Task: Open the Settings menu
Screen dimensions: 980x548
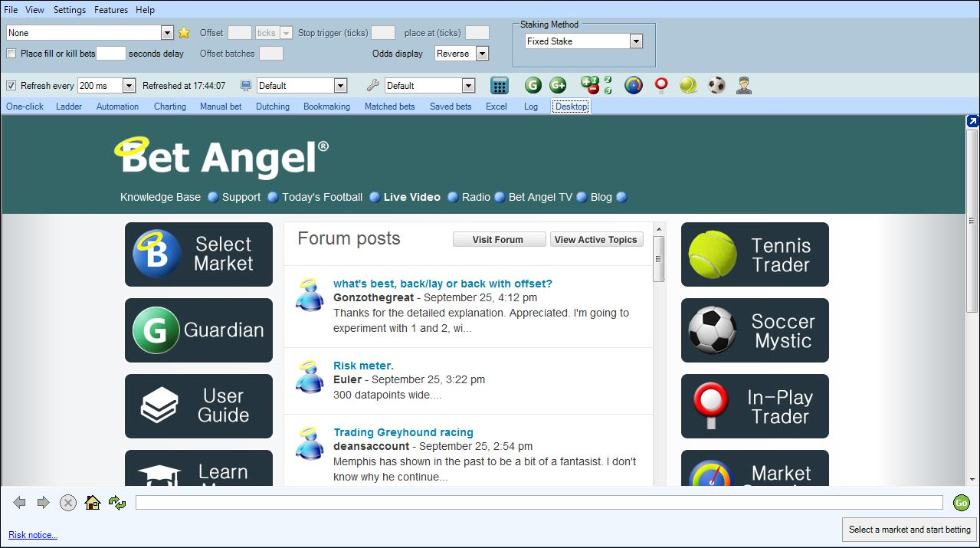Action: [70, 10]
